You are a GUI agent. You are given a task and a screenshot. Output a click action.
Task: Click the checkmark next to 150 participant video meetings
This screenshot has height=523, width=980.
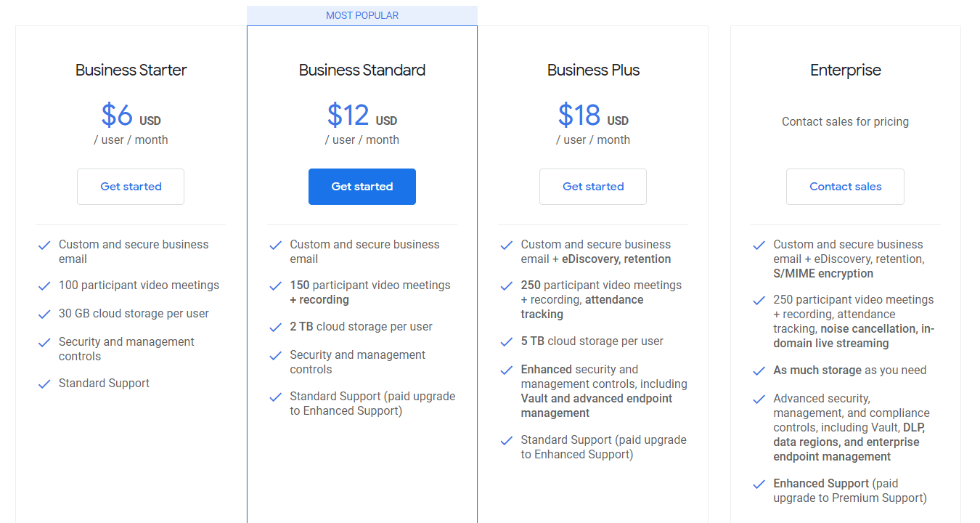point(275,286)
